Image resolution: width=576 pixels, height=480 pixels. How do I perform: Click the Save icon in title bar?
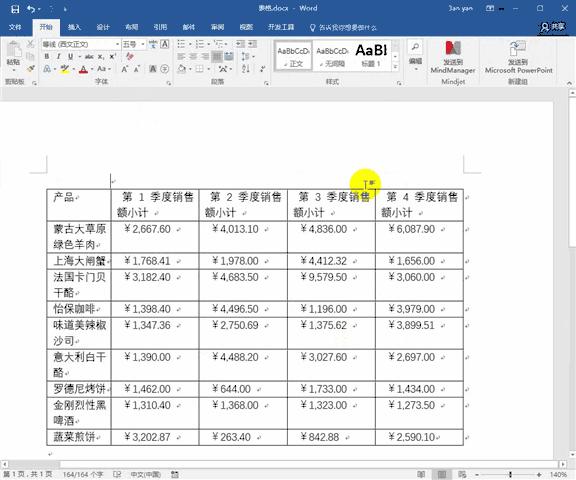point(15,9)
